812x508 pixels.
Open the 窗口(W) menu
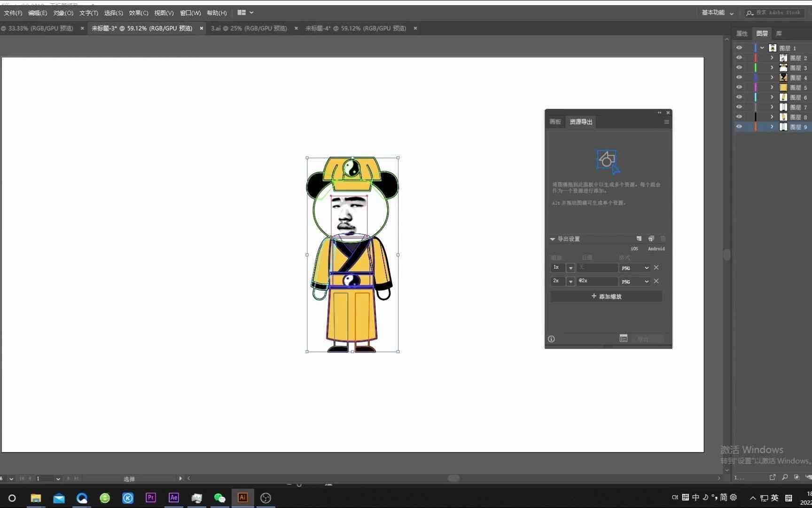coord(190,13)
